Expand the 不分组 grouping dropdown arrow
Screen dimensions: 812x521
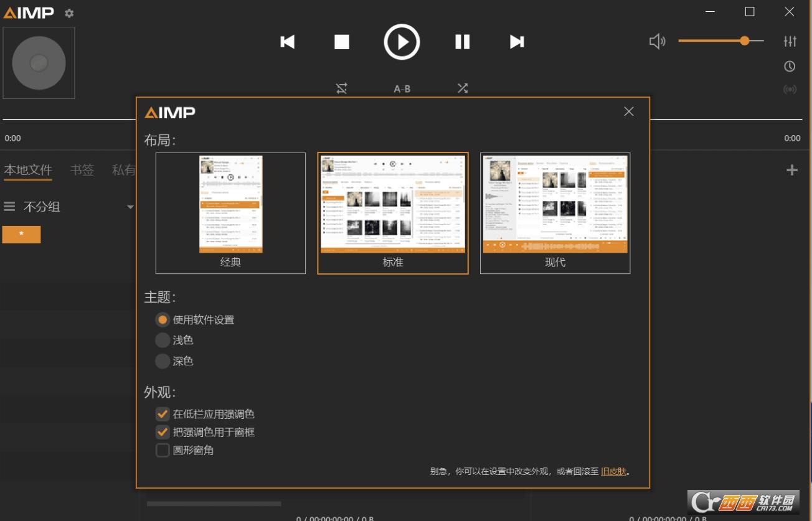130,207
